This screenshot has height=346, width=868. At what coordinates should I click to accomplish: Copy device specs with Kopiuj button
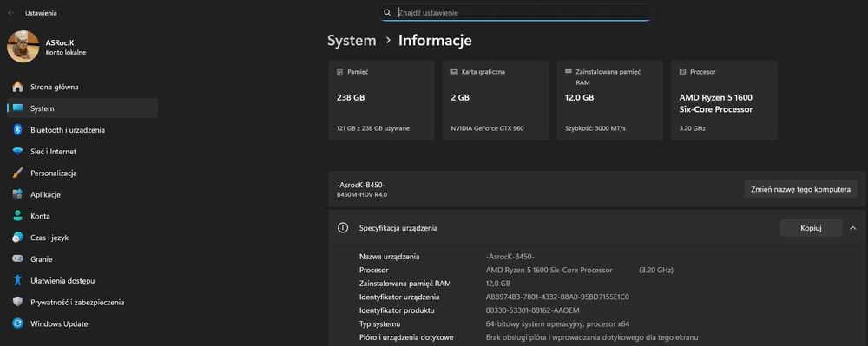(x=811, y=228)
